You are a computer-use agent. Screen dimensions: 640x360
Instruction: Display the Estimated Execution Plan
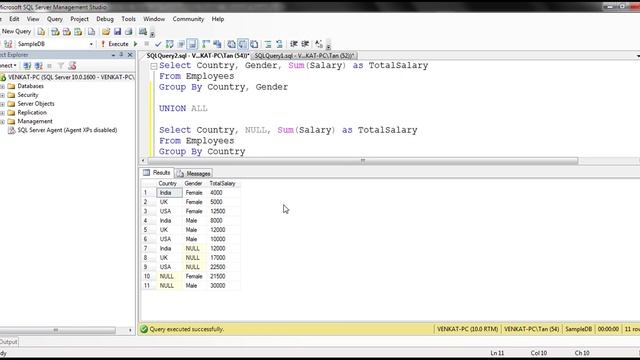[x=169, y=44]
